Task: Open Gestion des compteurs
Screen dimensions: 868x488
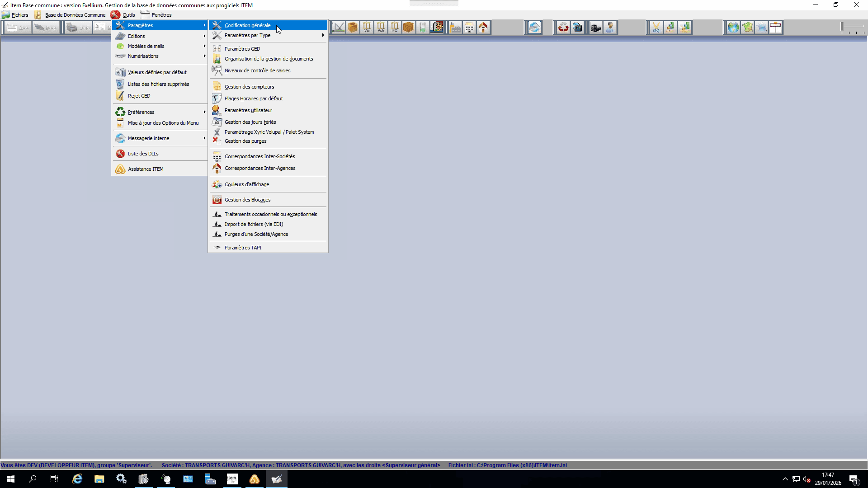Action: coord(268,87)
